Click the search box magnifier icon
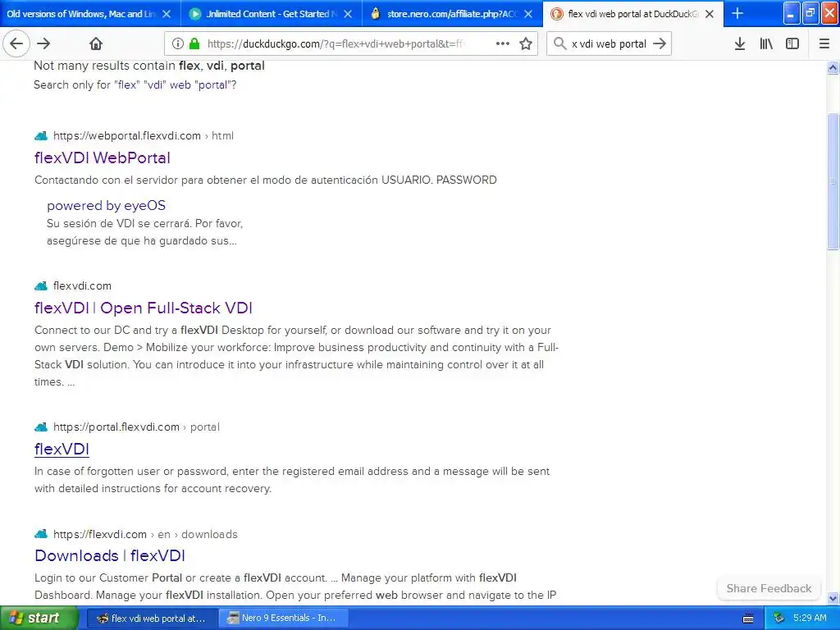This screenshot has width=840, height=630. [559, 43]
